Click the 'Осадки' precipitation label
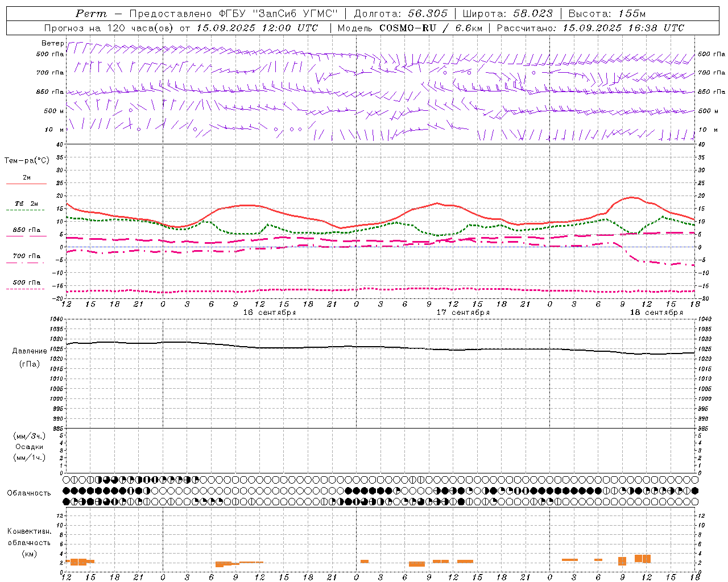 (30, 447)
